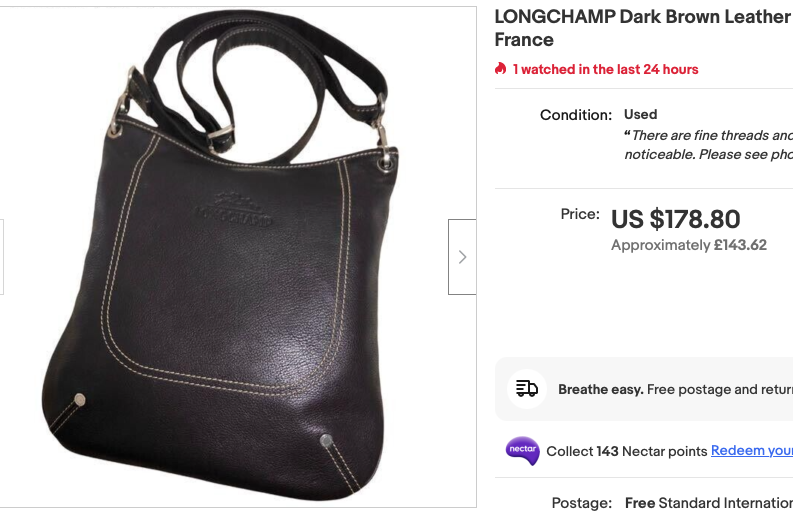The image size is (793, 519).
Task: Open the Redeem your points link
Action: pyautogui.click(x=752, y=451)
